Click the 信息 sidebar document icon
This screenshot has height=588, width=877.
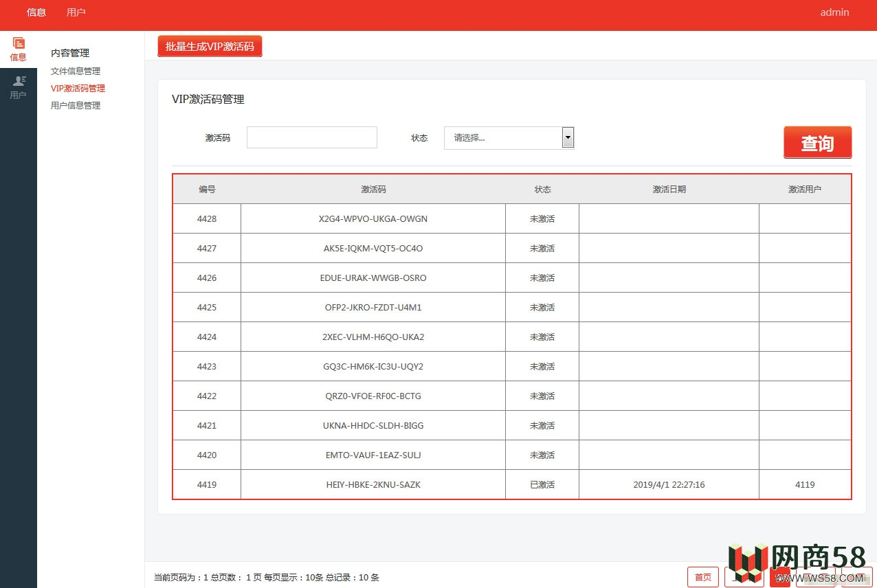coord(19,43)
